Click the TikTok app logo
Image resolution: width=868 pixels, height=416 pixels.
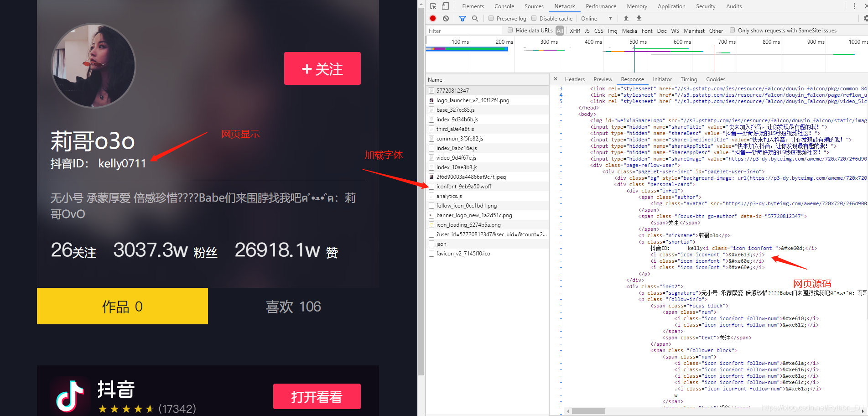[x=70, y=396]
